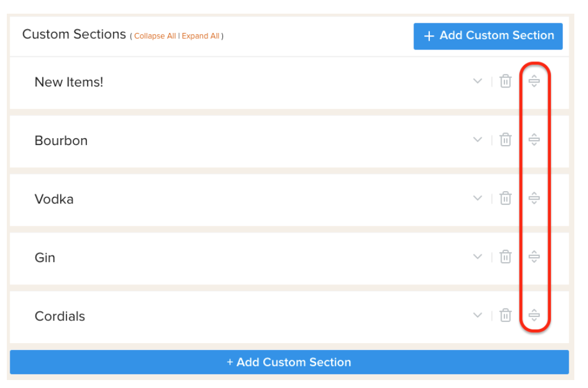The width and height of the screenshot is (588, 388).
Task: Expand the Cordials section
Action: pos(477,315)
